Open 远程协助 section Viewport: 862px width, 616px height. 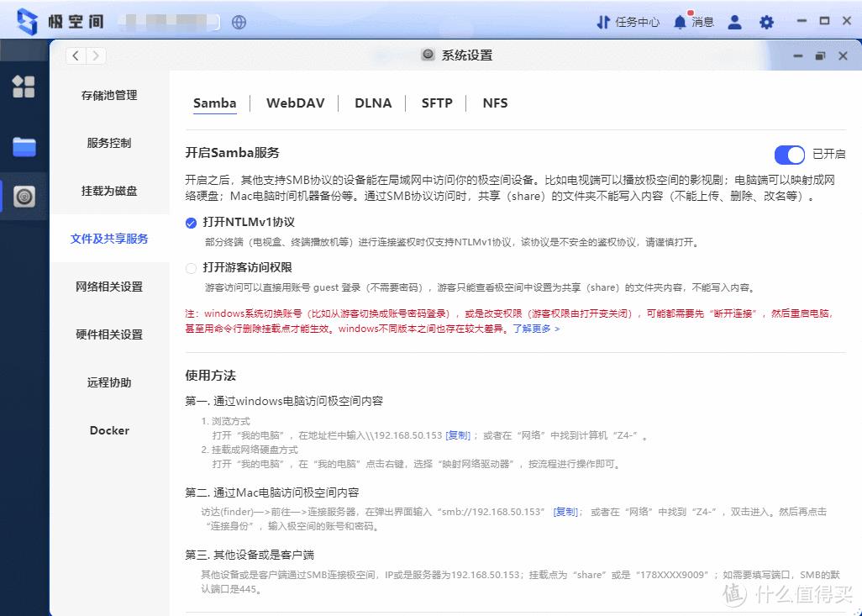(109, 382)
